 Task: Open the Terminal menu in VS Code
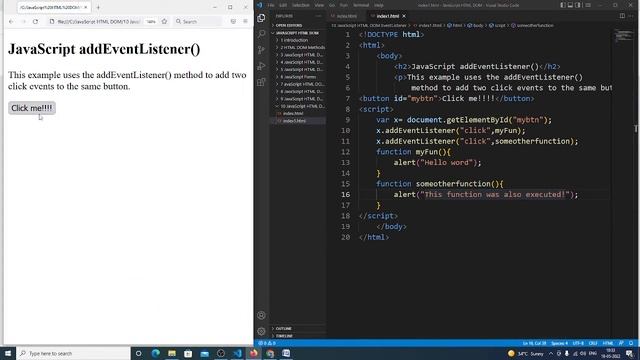pos(361,5)
